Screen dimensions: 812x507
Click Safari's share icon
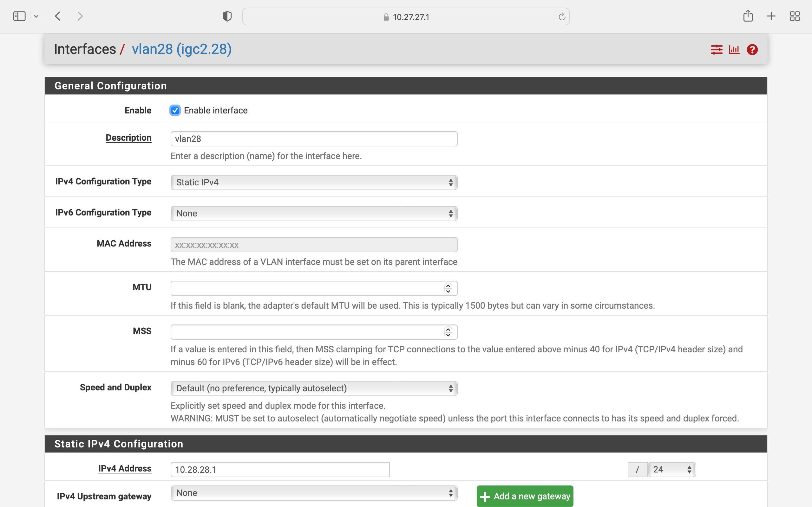(x=748, y=16)
